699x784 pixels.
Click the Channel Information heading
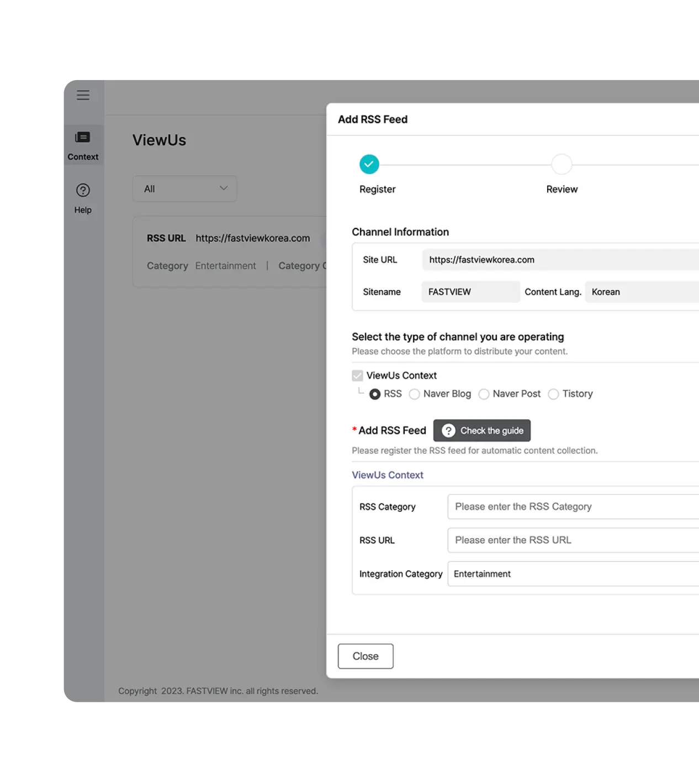(x=400, y=232)
